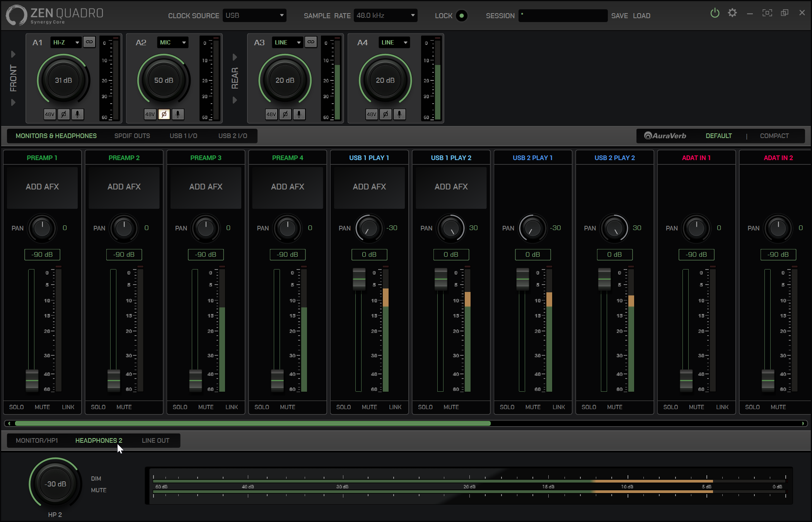Click the PREAMP 1 volume fader handle
This screenshot has width=812, height=522.
pos(32,380)
